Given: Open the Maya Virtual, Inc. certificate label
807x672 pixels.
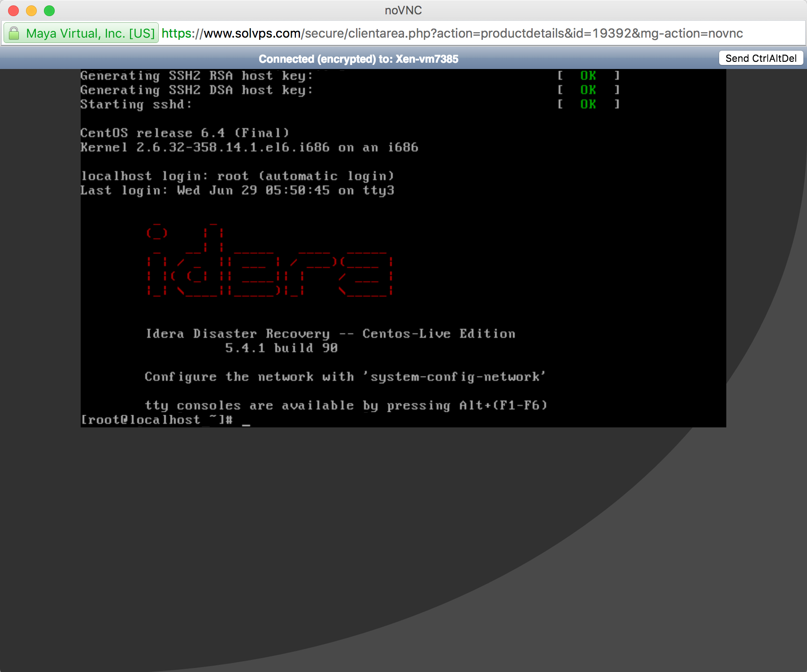Looking at the screenshot, I should [x=90, y=33].
